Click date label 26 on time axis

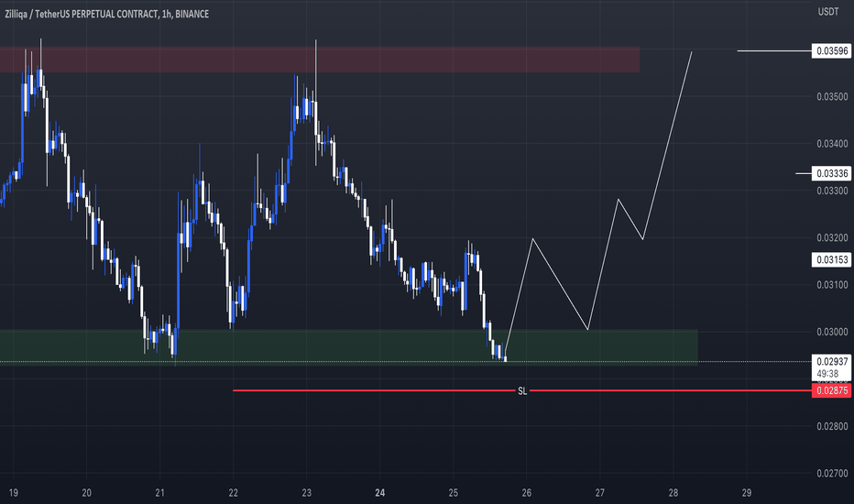tap(527, 493)
